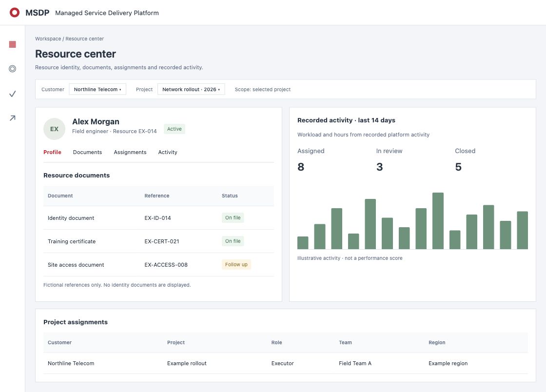This screenshot has width=546, height=392.
Task: Click reference EX-ID-014
Action: pyautogui.click(x=157, y=218)
